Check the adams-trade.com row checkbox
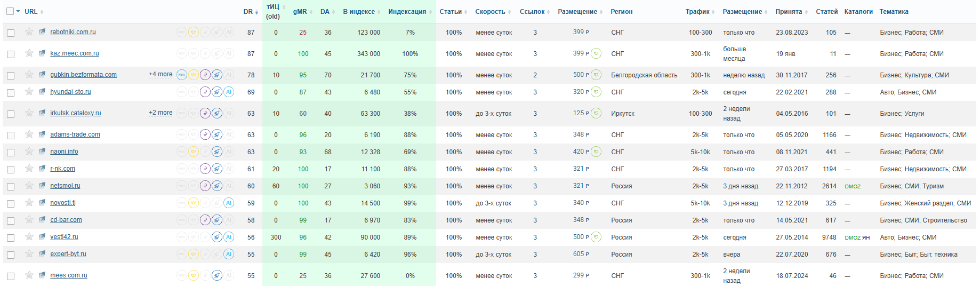 tap(11, 136)
